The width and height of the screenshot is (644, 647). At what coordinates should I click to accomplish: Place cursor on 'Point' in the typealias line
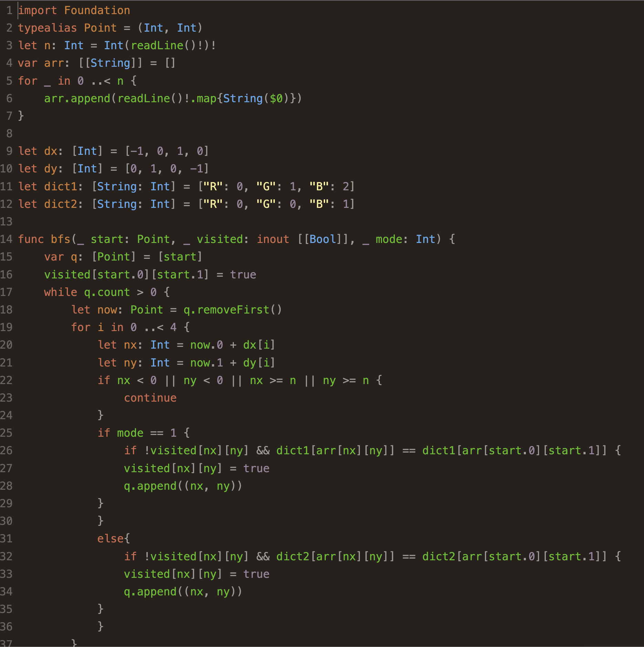(100, 28)
